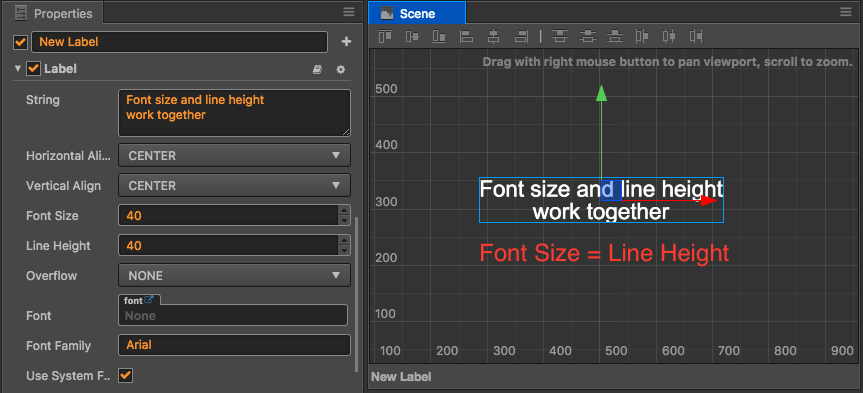The height and width of the screenshot is (393, 863).
Task: Open the Vertical Align dropdown
Action: (234, 185)
